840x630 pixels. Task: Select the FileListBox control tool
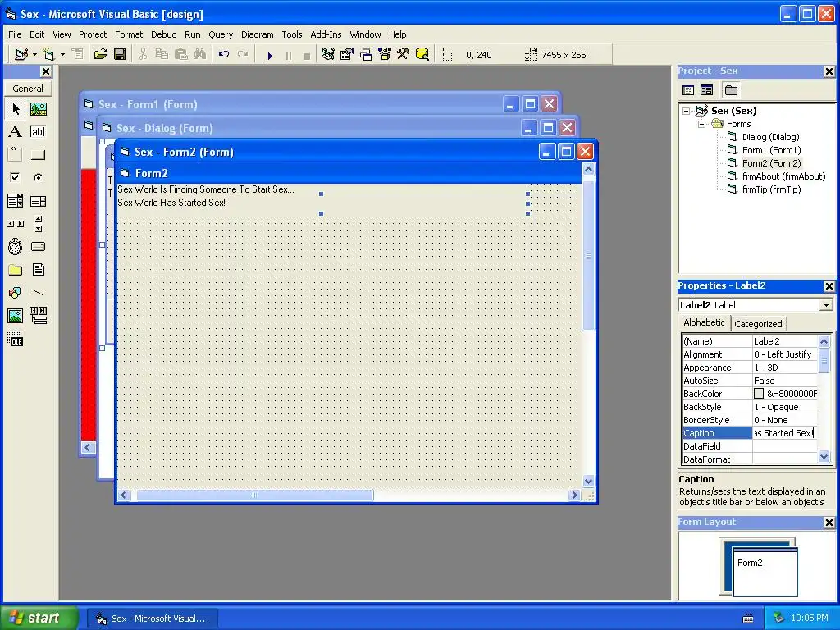click(38, 269)
